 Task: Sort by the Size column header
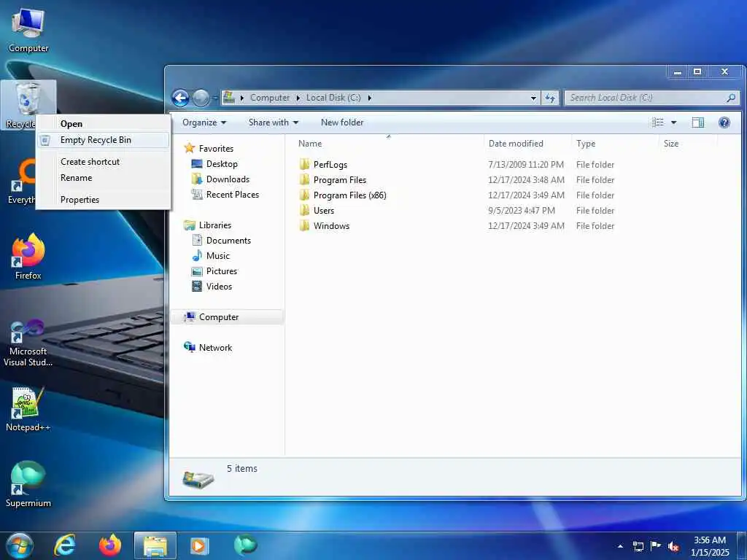tap(687, 144)
